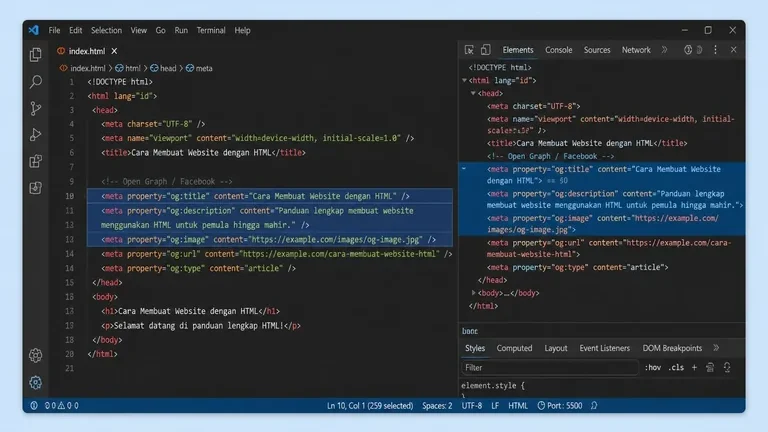Switch to the index.html editor tab
This screenshot has width=768, height=432.
(x=87, y=51)
